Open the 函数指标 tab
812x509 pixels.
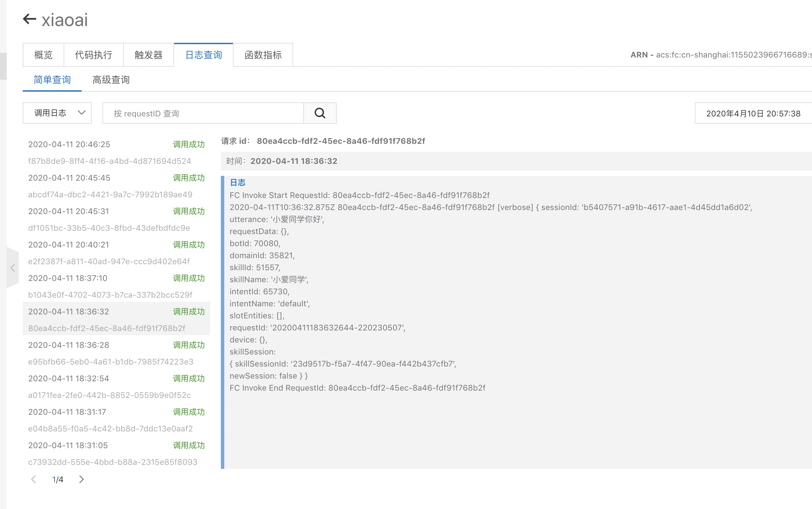tap(263, 55)
